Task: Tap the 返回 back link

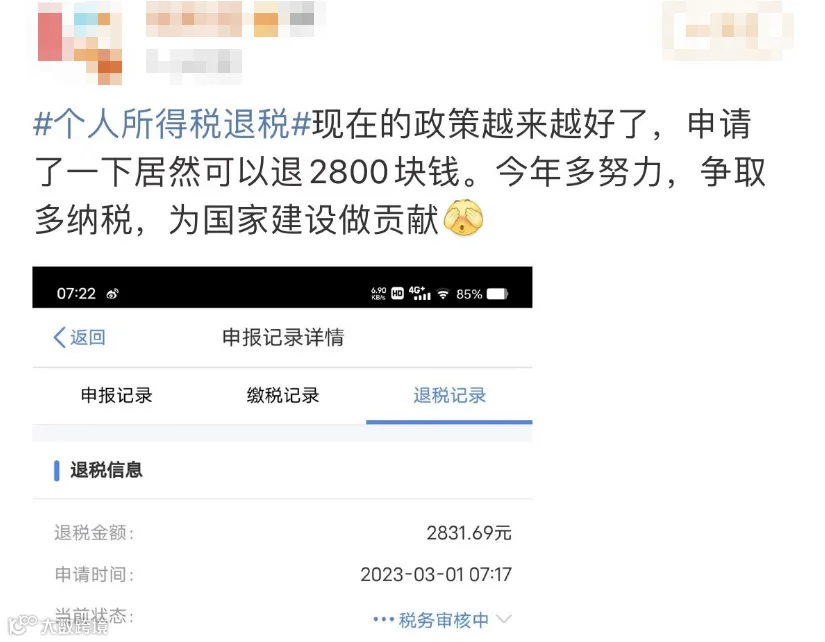Action: click(x=88, y=337)
